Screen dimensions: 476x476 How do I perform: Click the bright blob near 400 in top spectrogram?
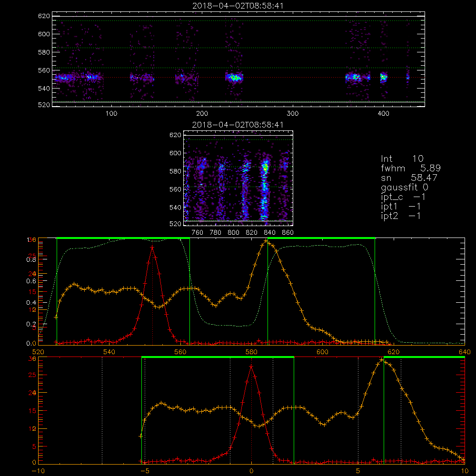point(384,78)
